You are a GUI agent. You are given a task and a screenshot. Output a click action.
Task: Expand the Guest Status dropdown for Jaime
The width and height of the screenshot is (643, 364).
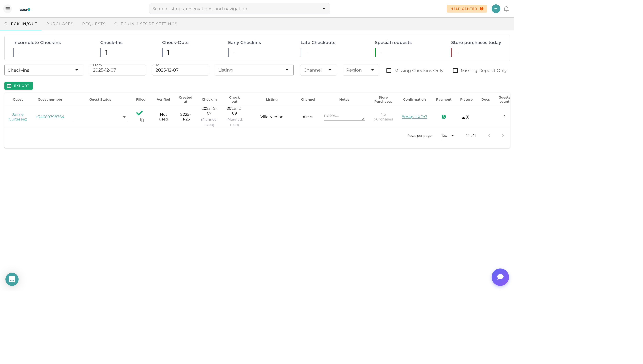coord(100,117)
